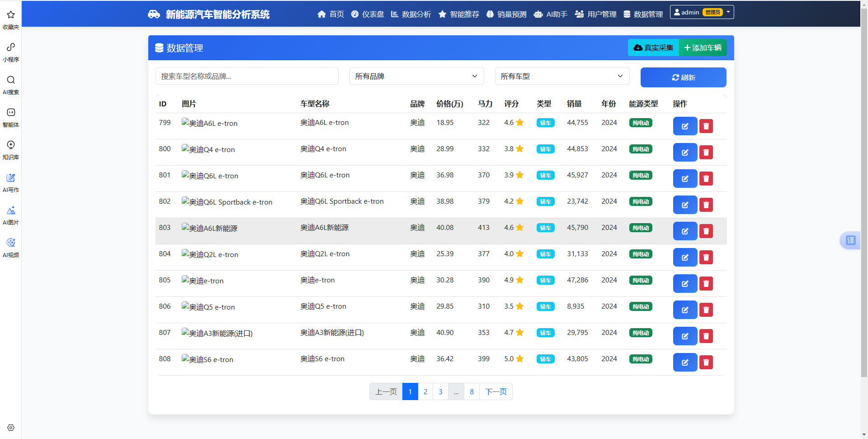Delete the 奥迪A3新能源(进口) row
The width and height of the screenshot is (868, 439).
tap(706, 336)
